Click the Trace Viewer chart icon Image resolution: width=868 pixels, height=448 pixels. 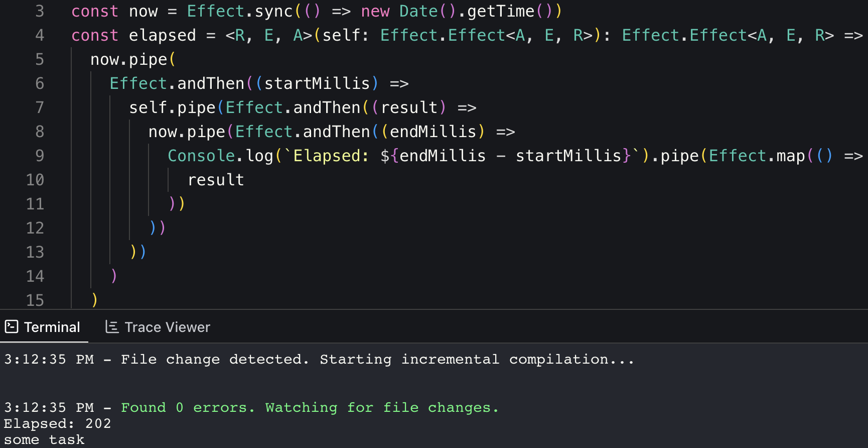(112, 327)
